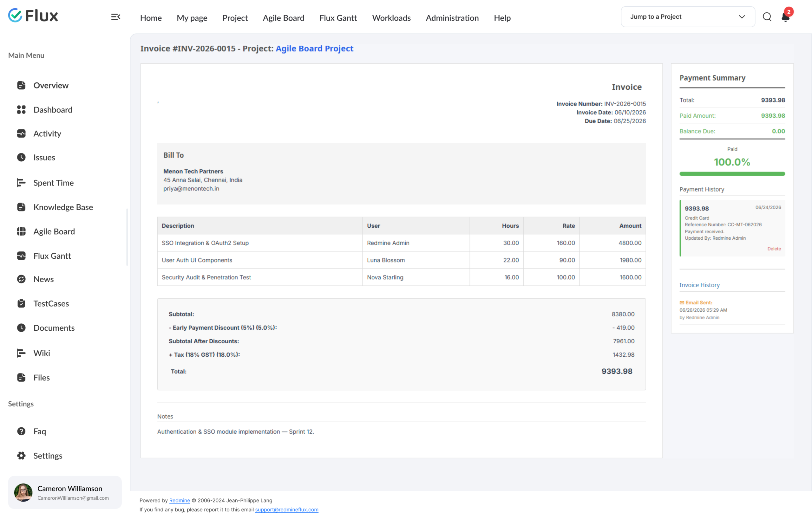This screenshot has width=812, height=519.
Task: Click the Reference Number CC-MT-062026 text
Action: tap(723, 225)
